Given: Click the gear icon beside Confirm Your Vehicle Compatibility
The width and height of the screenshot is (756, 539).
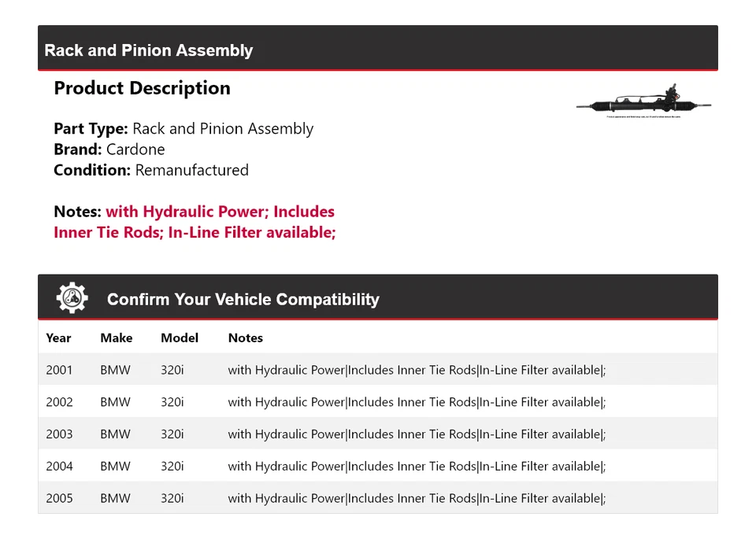Looking at the screenshot, I should (72, 298).
